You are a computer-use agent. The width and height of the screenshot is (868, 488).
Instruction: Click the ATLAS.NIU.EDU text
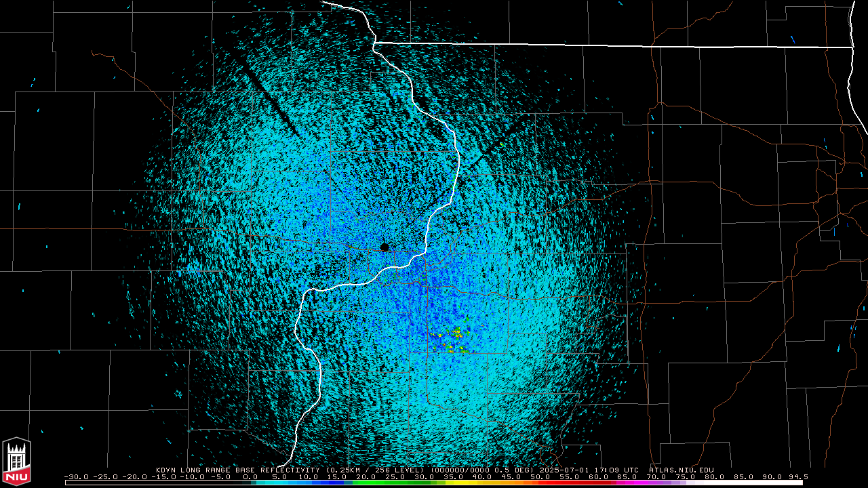681,470
